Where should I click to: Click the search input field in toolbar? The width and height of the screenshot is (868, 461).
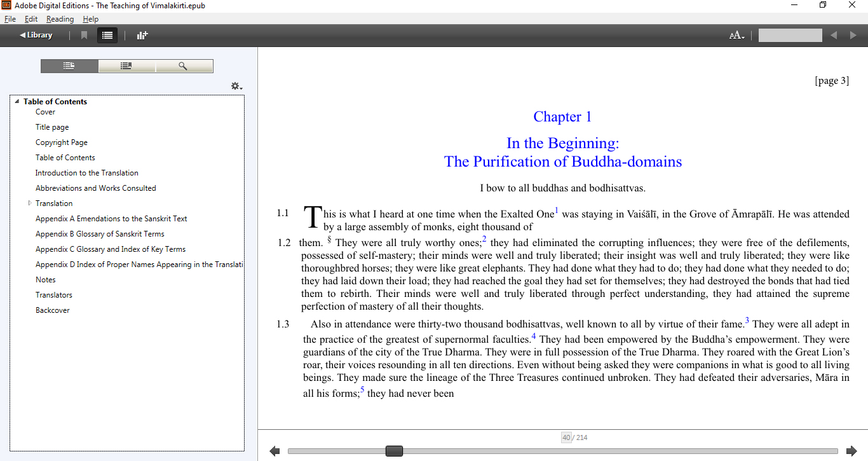pos(790,36)
